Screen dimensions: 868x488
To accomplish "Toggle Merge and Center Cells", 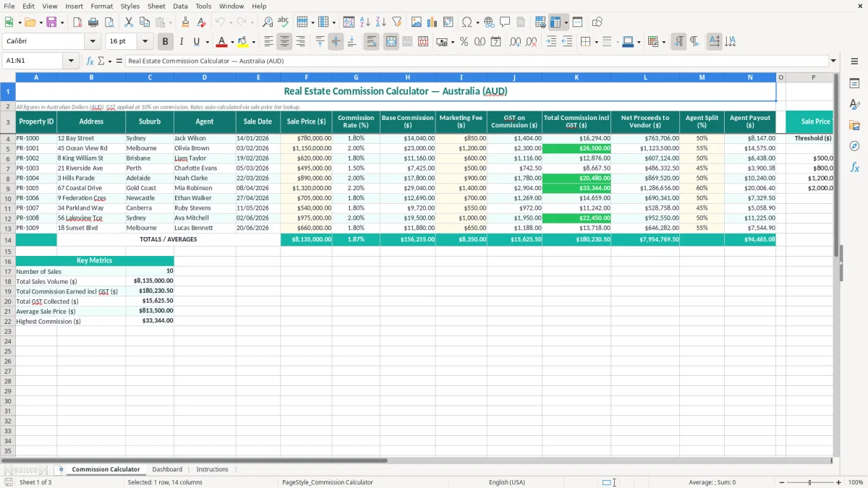I will 391,42.
